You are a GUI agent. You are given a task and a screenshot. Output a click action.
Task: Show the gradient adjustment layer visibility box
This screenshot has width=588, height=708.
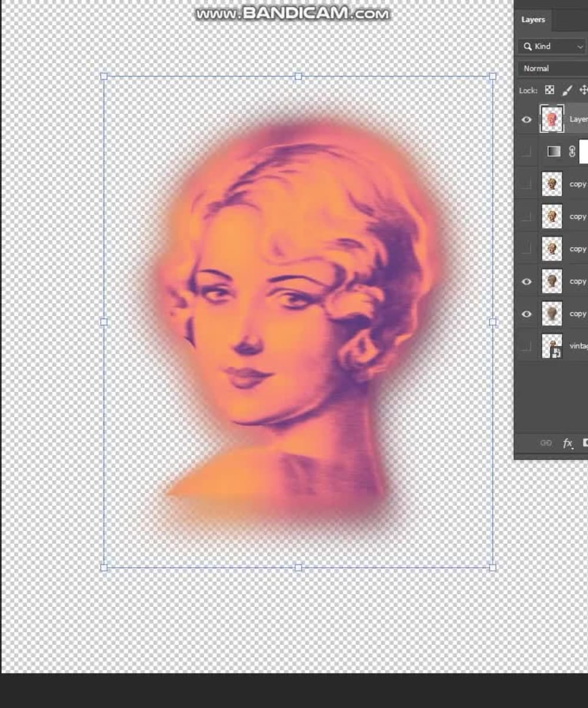[527, 152]
